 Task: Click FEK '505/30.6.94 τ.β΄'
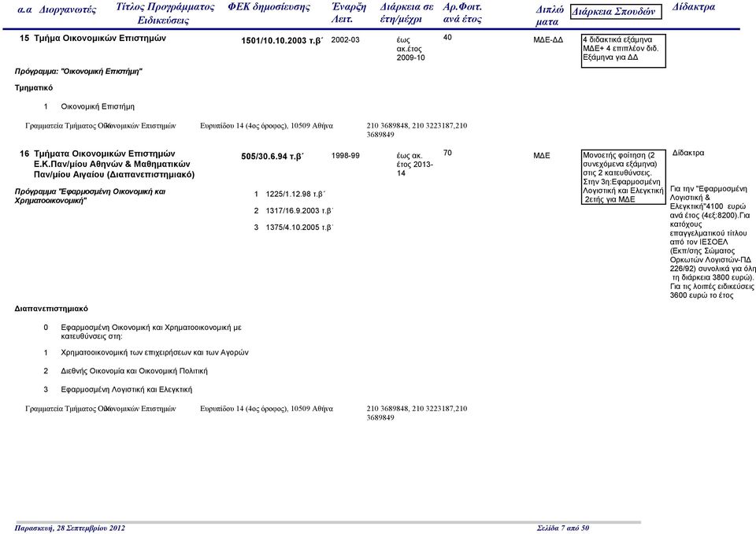pyautogui.click(x=273, y=157)
